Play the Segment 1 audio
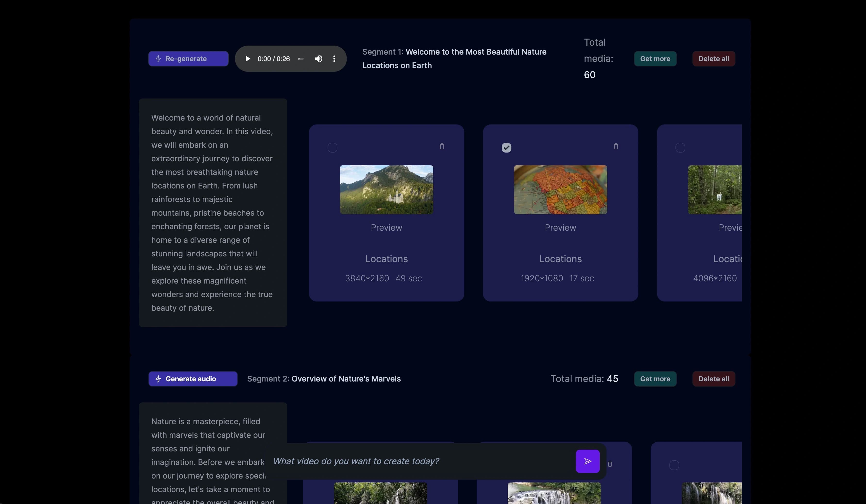 [247, 59]
